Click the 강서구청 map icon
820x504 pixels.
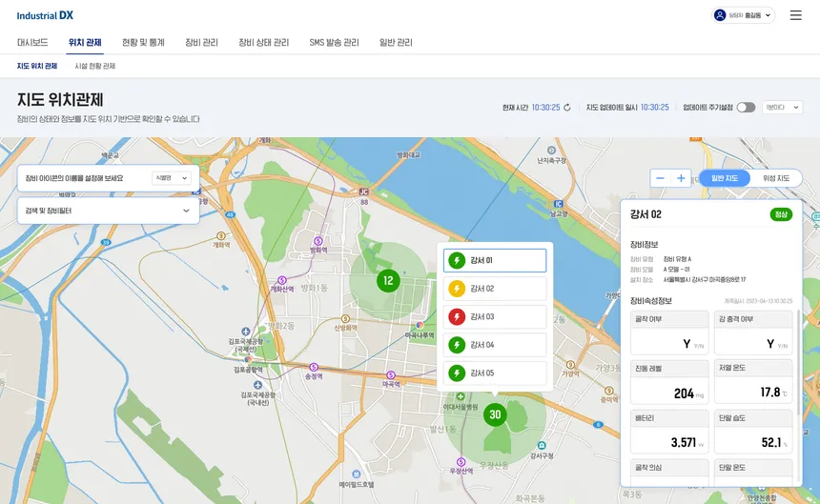[542, 446]
